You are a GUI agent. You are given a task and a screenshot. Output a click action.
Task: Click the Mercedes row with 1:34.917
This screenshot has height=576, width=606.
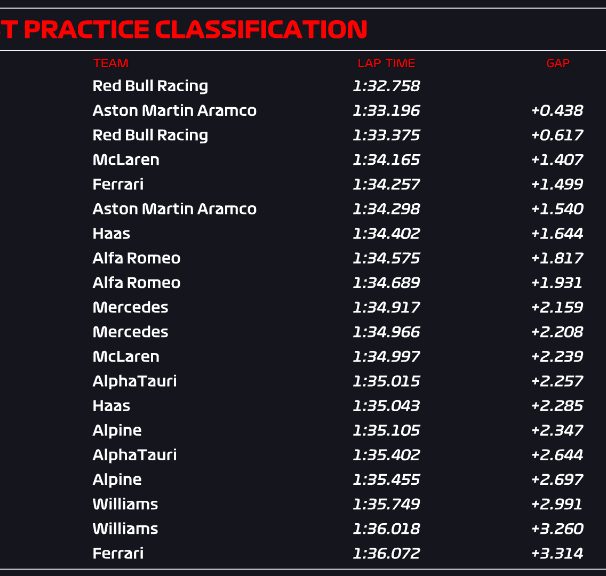point(303,307)
